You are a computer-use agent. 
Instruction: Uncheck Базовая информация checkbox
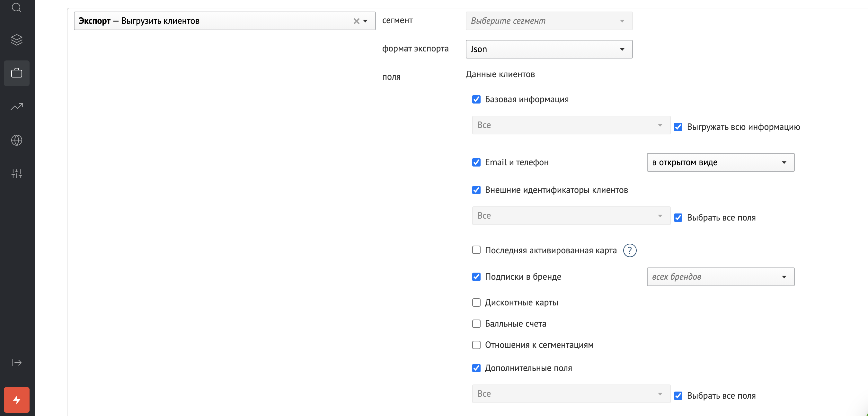coord(476,99)
